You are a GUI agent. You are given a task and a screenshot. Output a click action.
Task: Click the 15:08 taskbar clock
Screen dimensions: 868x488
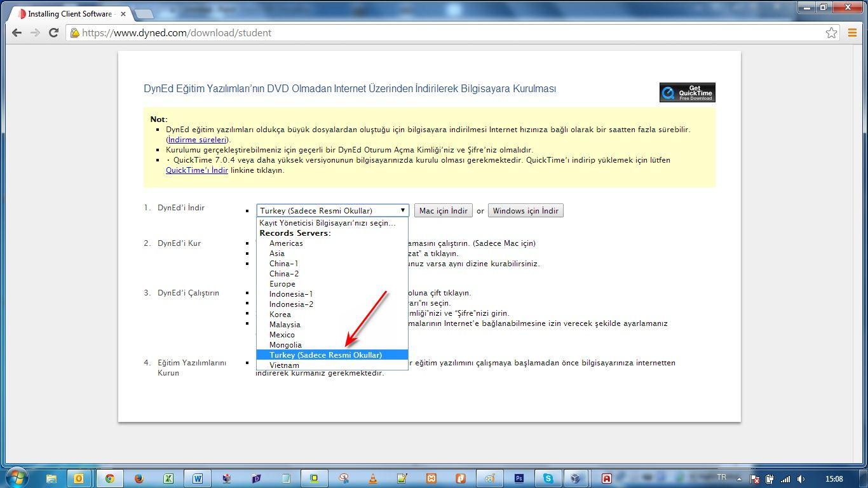point(834,479)
